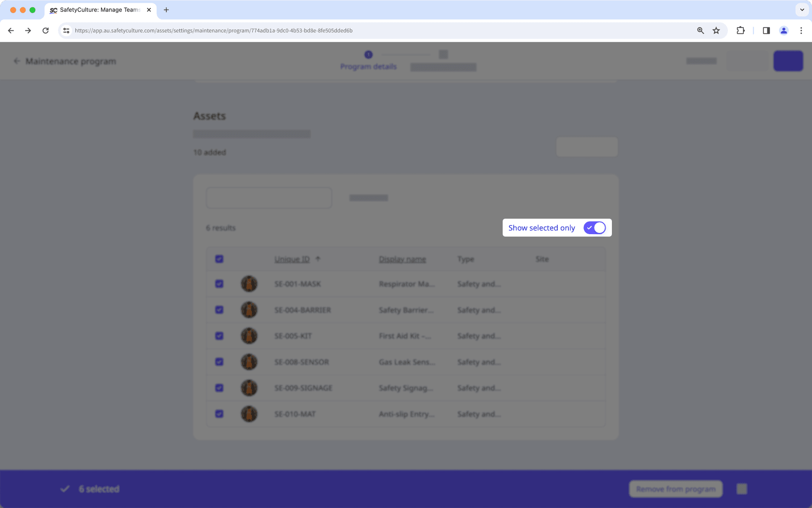The height and width of the screenshot is (508, 812).
Task: Click the new tab plus icon
Action: (x=166, y=10)
